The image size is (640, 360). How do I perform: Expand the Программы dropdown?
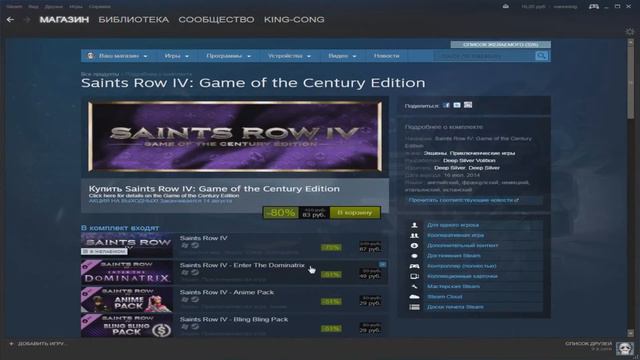click(228, 56)
